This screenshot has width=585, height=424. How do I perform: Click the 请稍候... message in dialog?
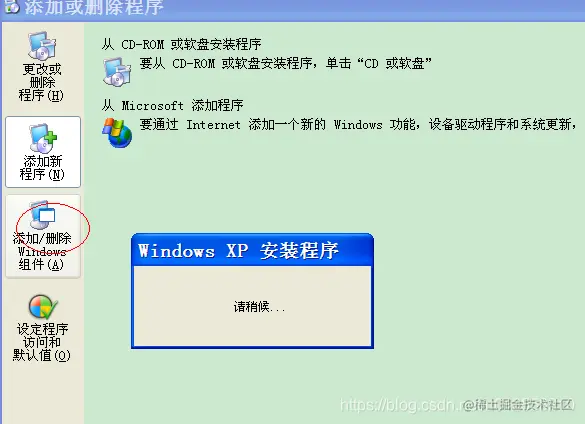[259, 307]
